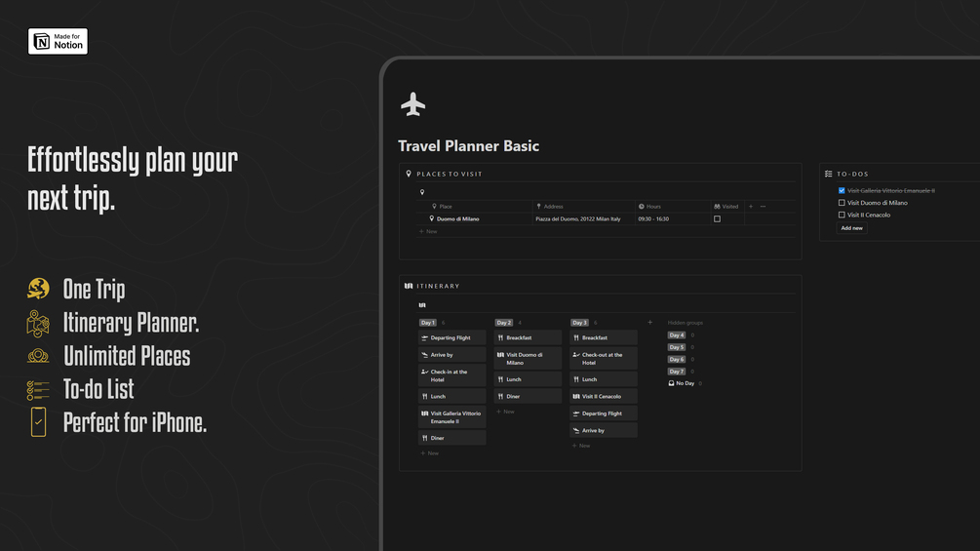Image resolution: width=980 pixels, height=551 pixels.
Task: Click the map icon beside Itinerary Planner
Action: tap(38, 324)
